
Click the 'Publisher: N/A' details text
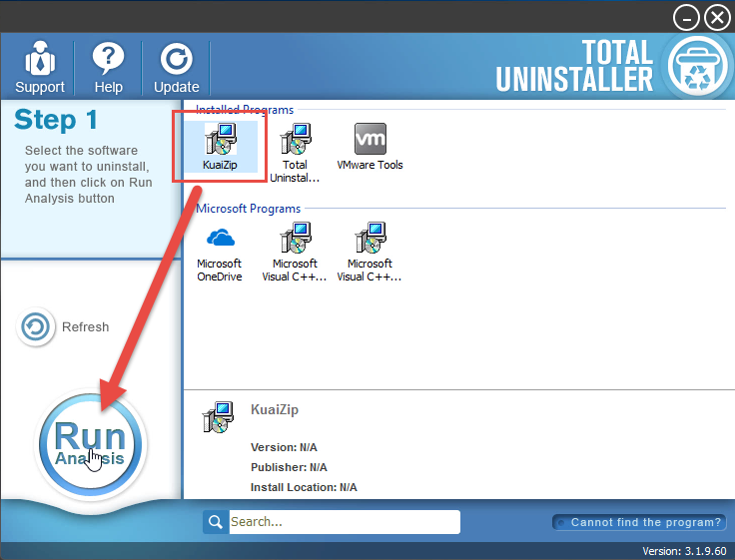[x=289, y=467]
